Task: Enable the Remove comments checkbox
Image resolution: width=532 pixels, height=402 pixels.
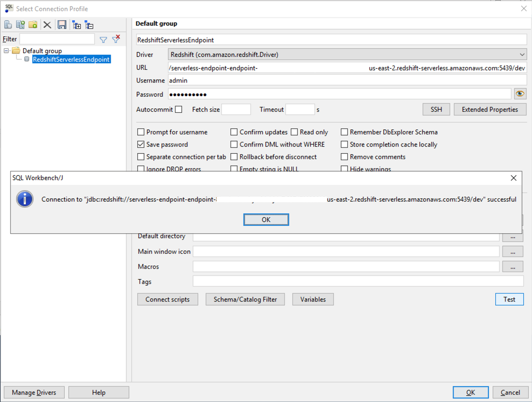Action: point(344,157)
